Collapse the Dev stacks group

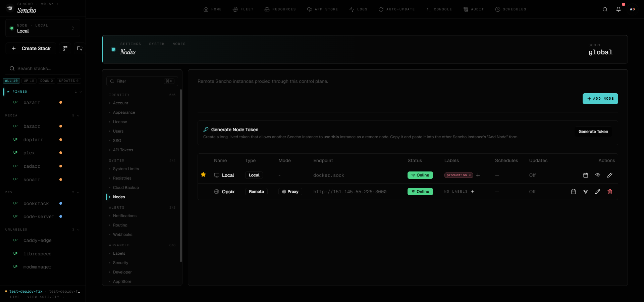click(78, 192)
